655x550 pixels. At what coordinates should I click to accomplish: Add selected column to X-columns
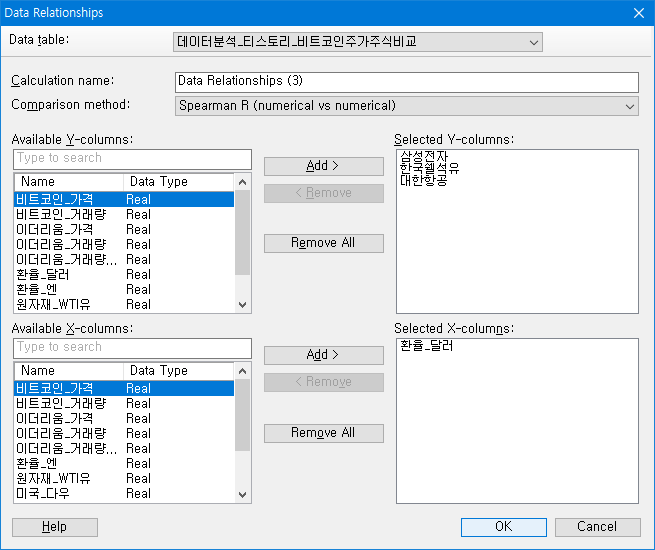323,355
